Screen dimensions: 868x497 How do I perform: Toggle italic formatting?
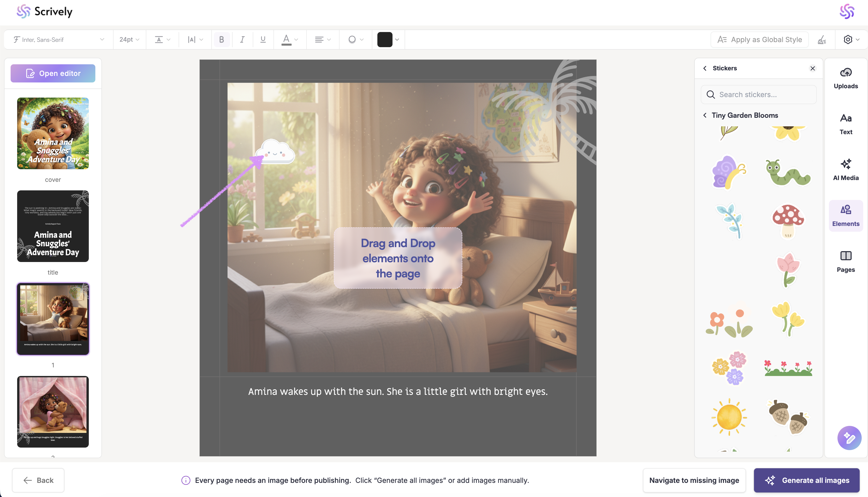coord(242,40)
